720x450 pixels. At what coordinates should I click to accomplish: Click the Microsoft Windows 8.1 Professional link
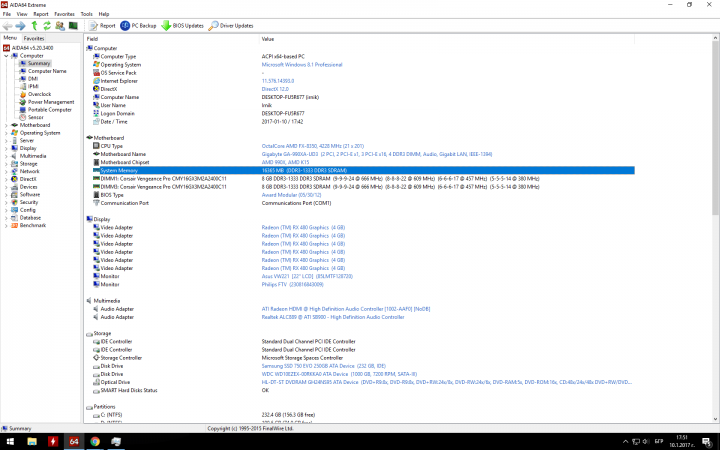pyautogui.click(x=302, y=65)
